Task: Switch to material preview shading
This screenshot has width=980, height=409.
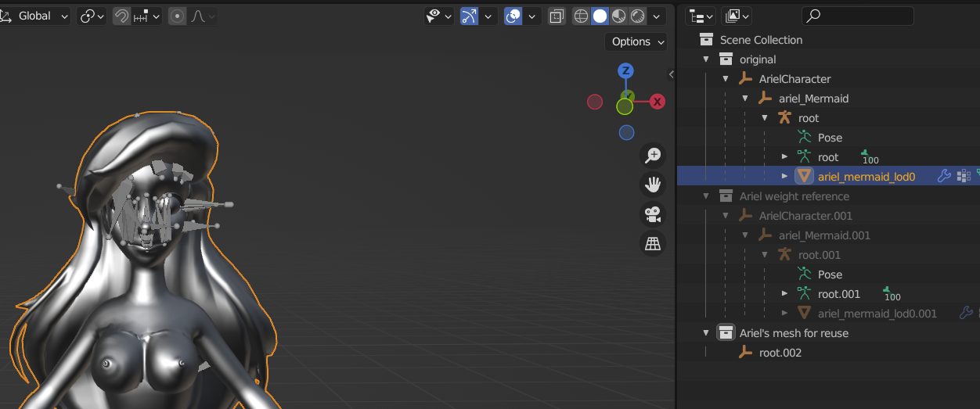Action: [x=619, y=16]
